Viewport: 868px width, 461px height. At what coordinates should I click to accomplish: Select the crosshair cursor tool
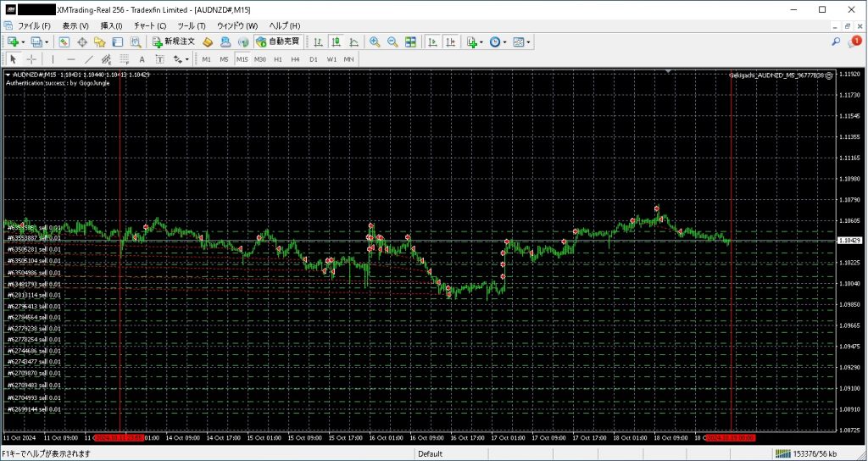click(31, 59)
